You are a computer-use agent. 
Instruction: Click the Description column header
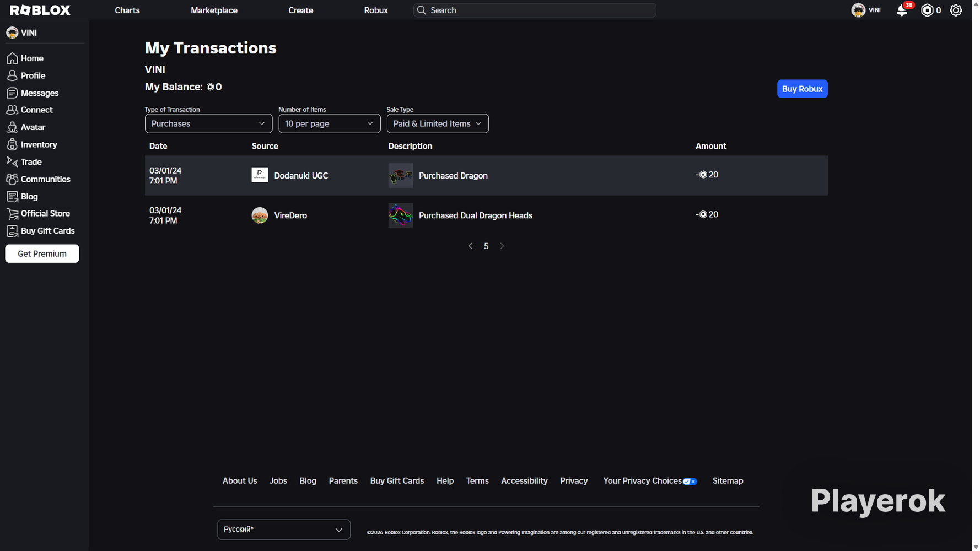click(x=410, y=146)
